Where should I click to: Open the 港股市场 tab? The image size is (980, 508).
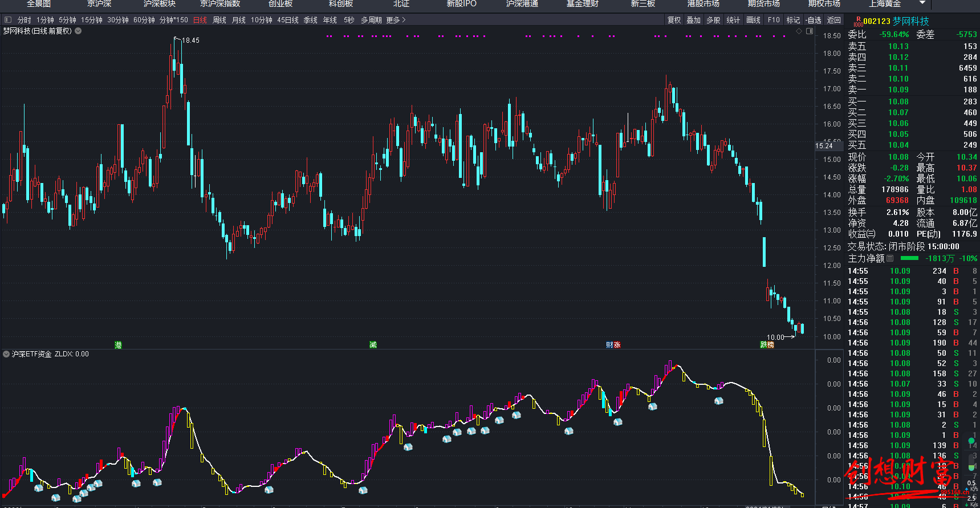(x=704, y=4)
